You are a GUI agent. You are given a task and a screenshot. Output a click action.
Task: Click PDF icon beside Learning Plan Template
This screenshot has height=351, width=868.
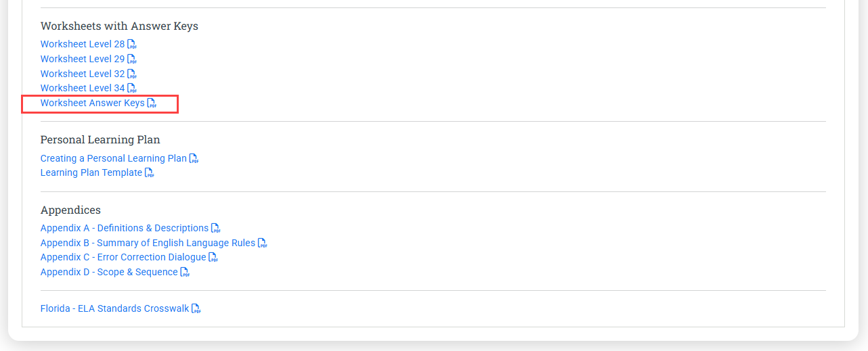click(x=150, y=173)
